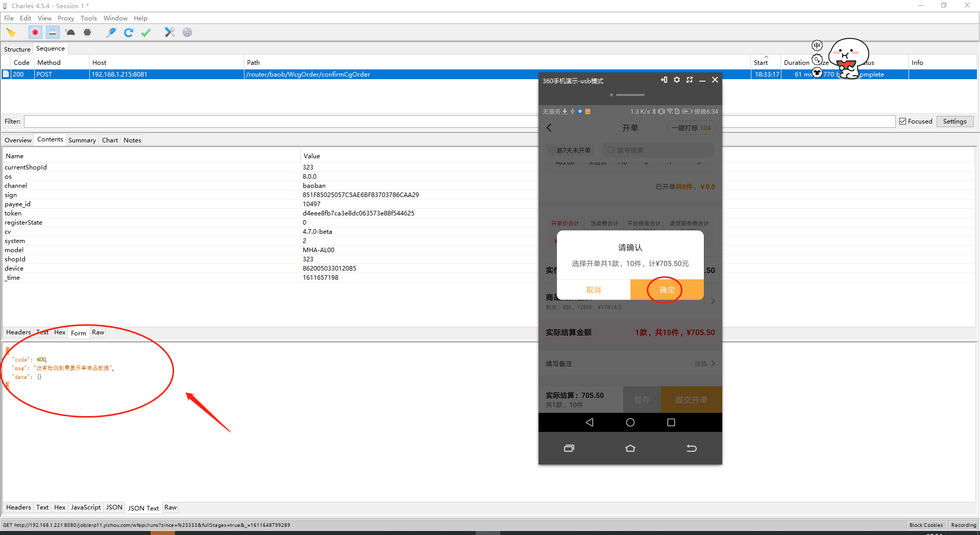Tap 确定 in confirmation dialog
This screenshot has width=980, height=535.
(667, 290)
